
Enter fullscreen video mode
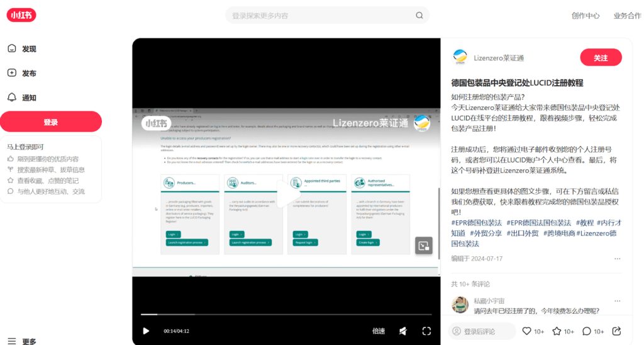tap(426, 331)
